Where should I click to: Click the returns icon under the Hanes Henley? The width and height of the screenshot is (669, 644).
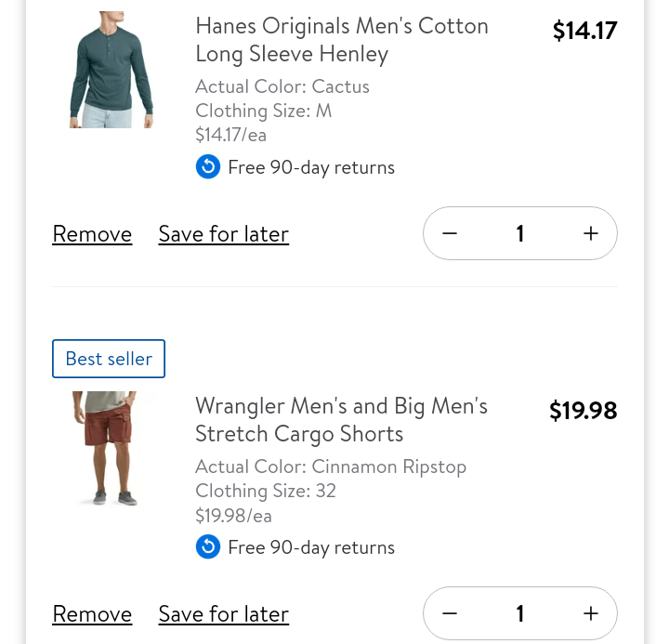click(x=208, y=167)
